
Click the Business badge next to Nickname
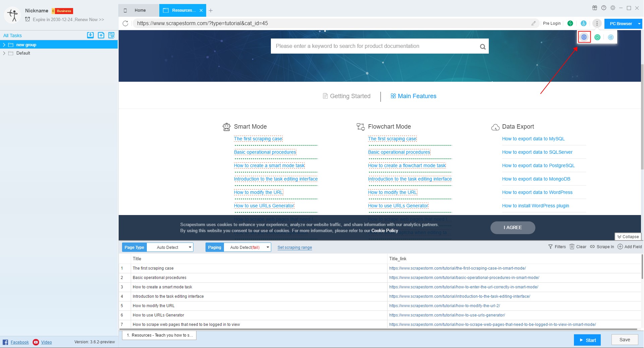point(62,11)
